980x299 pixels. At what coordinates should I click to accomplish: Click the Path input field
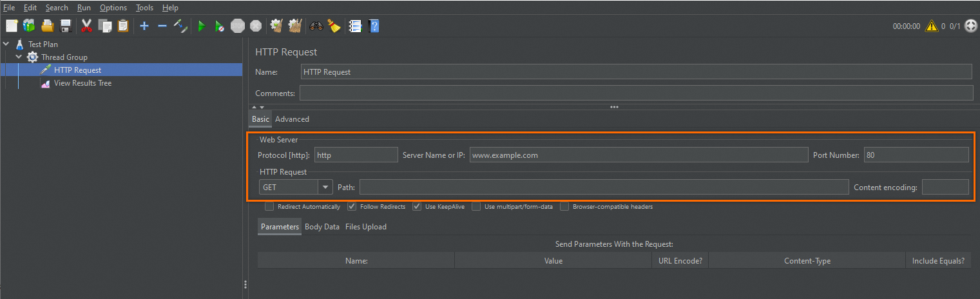[604, 187]
